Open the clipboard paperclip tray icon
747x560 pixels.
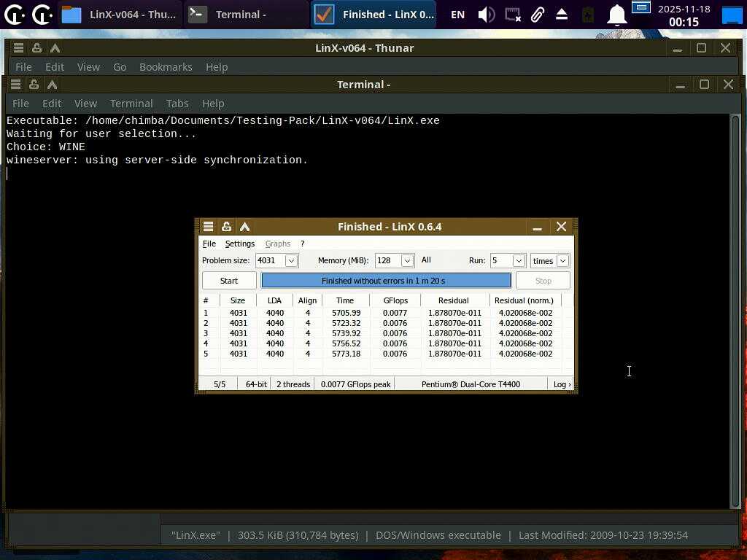(x=538, y=15)
